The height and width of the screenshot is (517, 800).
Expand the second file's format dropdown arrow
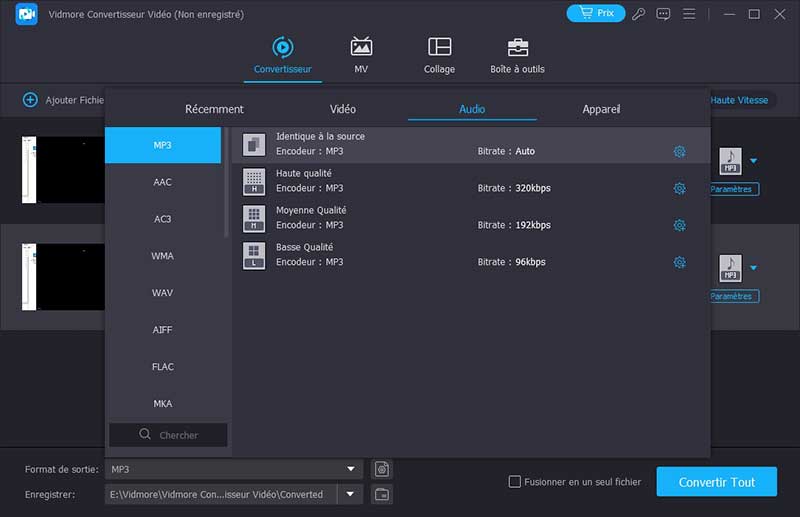point(753,268)
